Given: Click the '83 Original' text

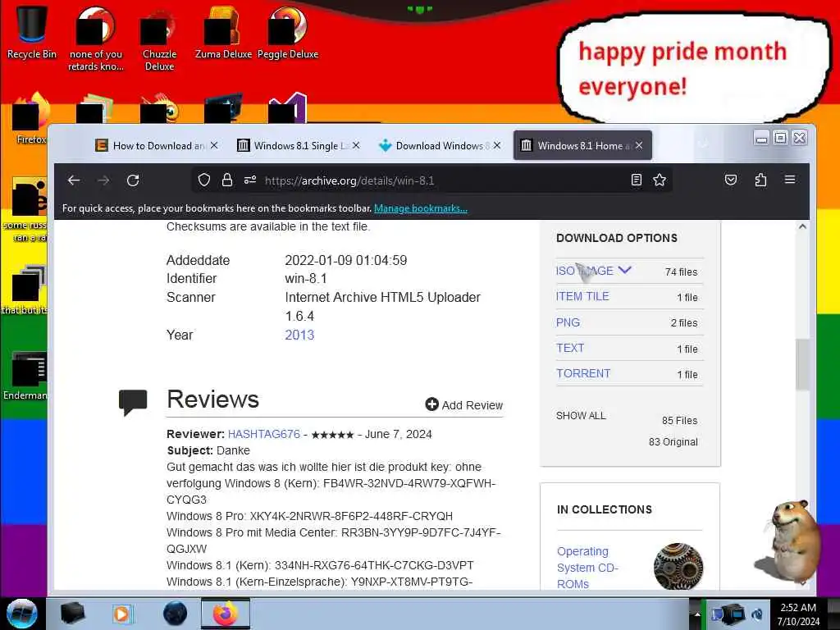Looking at the screenshot, I should tap(673, 442).
